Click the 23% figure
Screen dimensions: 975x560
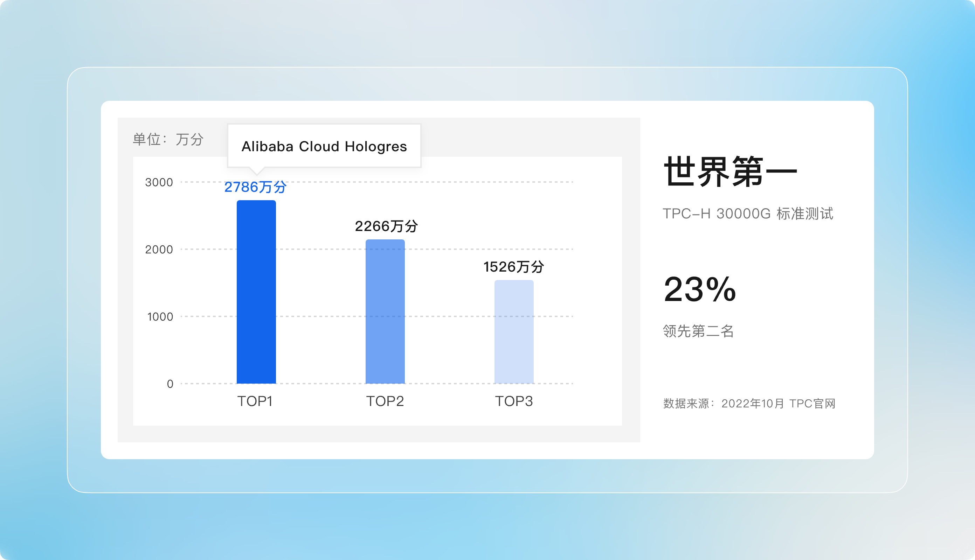tap(700, 289)
